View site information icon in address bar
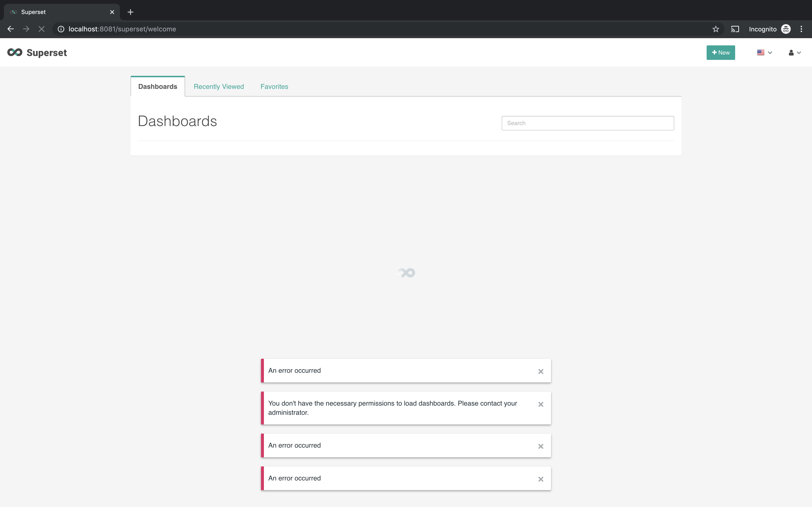Image resolution: width=812 pixels, height=507 pixels. coord(61,29)
